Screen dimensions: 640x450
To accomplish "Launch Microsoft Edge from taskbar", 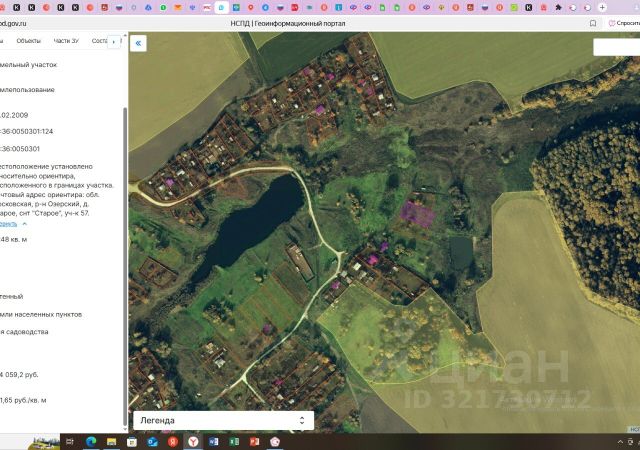I will [x=91, y=441].
